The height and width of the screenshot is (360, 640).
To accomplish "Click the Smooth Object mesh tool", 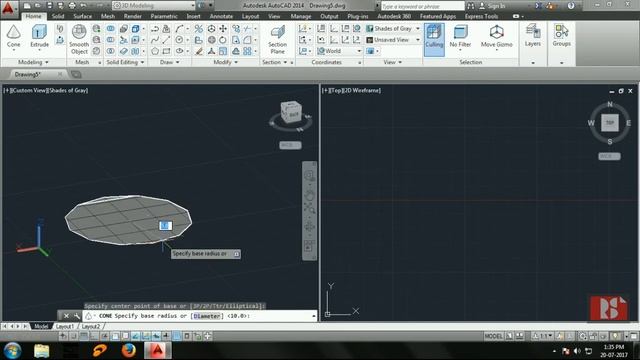I will pyautogui.click(x=79, y=39).
